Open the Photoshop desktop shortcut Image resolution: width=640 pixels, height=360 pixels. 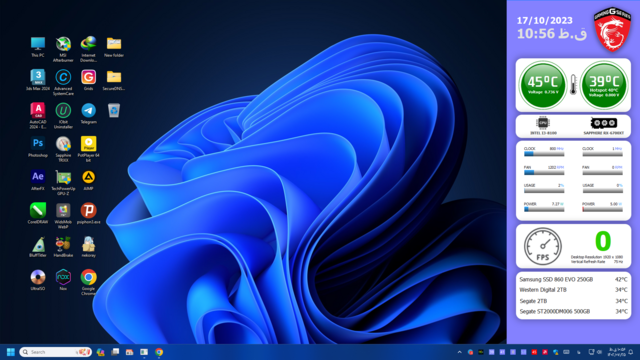[x=38, y=147]
